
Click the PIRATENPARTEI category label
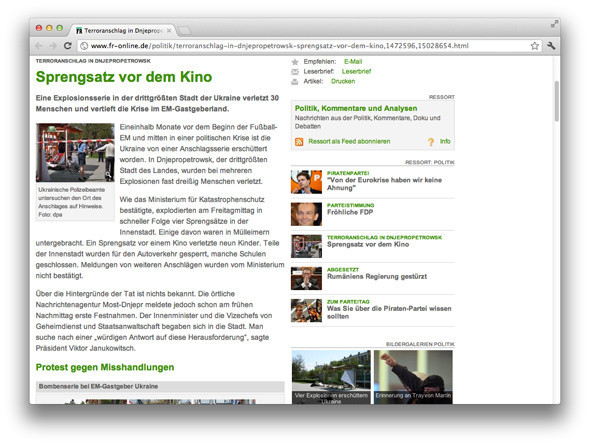pos(348,173)
